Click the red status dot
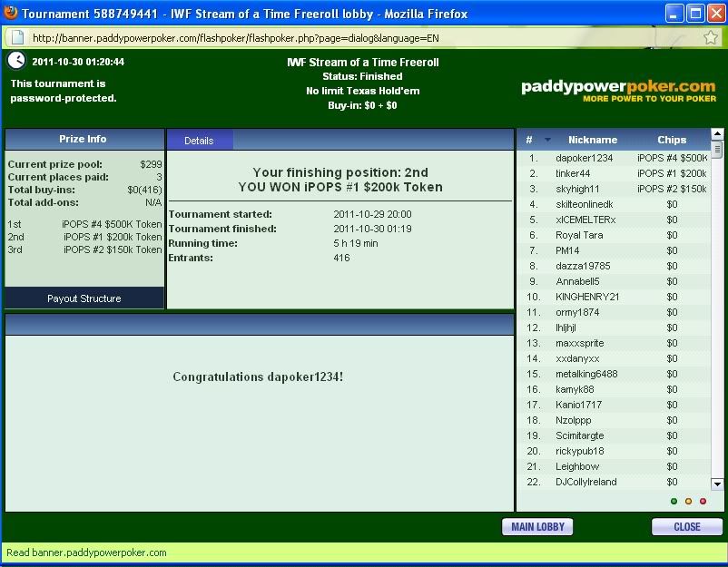Viewport: 728px width, 567px height. (x=703, y=501)
